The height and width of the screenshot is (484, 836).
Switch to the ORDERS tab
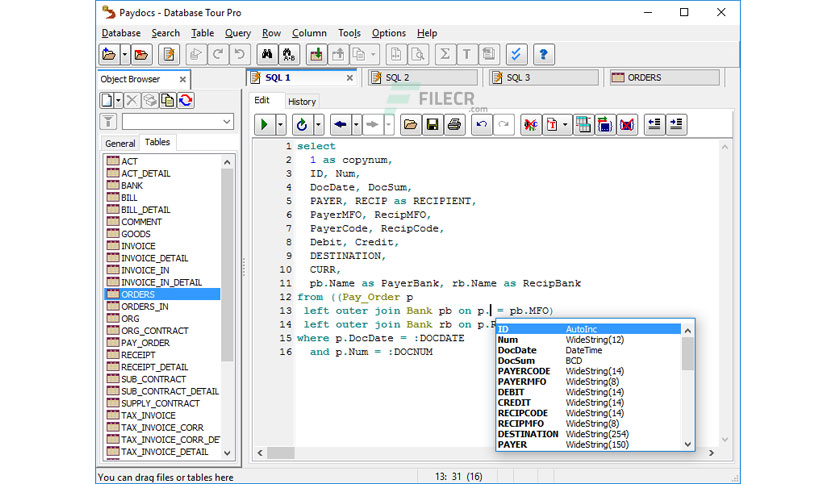point(664,78)
